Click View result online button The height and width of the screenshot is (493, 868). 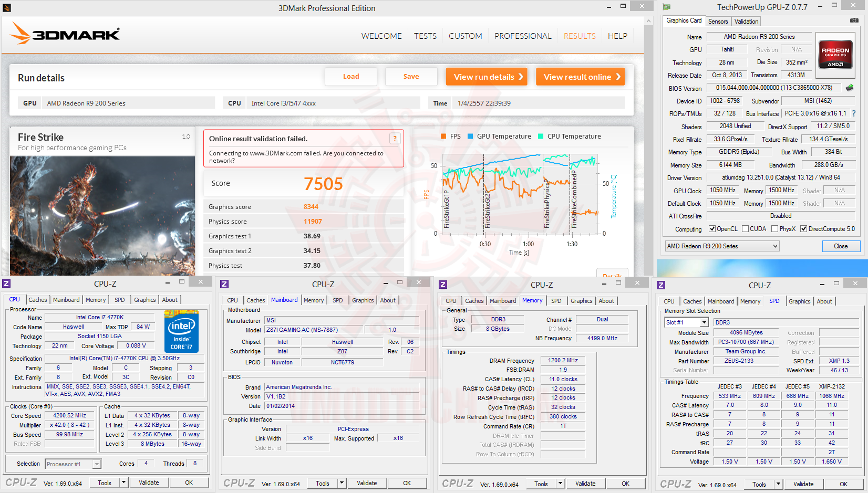(581, 77)
